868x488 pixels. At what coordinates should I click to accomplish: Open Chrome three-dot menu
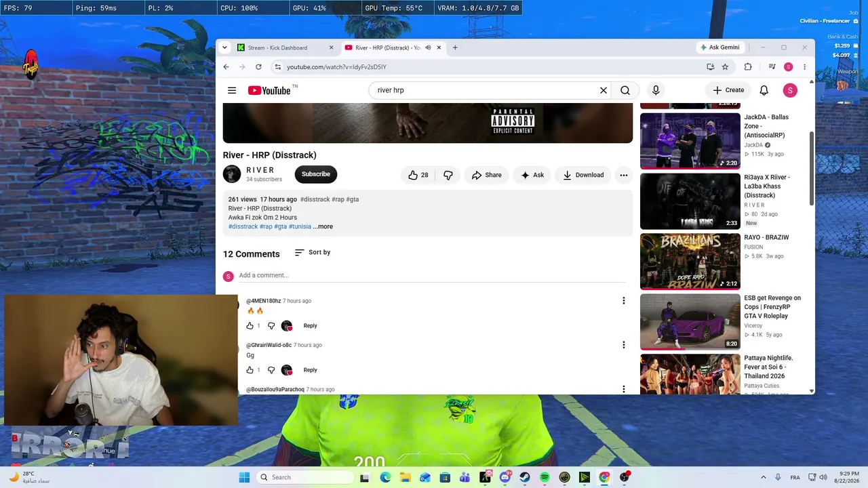tap(804, 66)
